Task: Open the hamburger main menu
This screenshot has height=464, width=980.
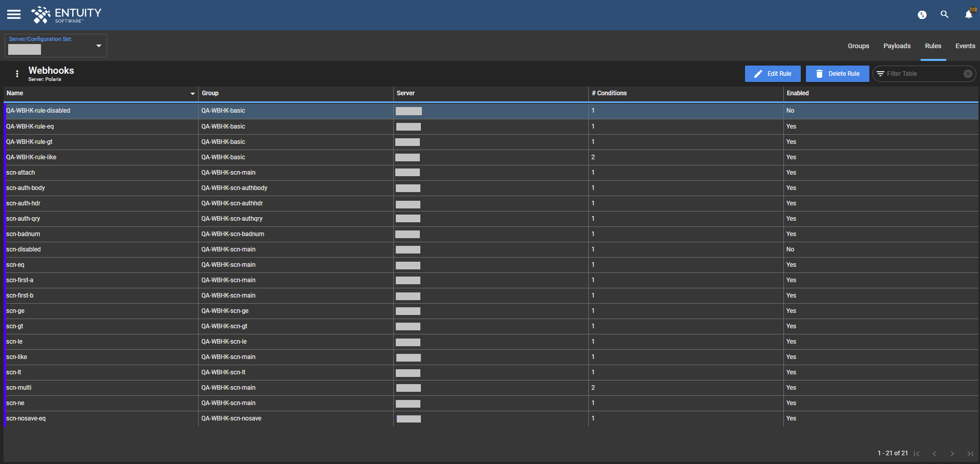Action: [x=14, y=14]
